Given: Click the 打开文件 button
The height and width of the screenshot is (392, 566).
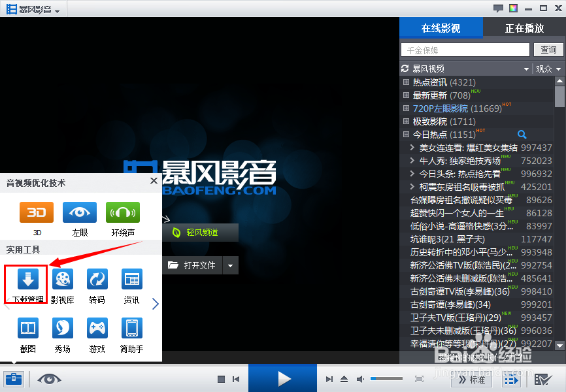Looking at the screenshot, I should (192, 265).
